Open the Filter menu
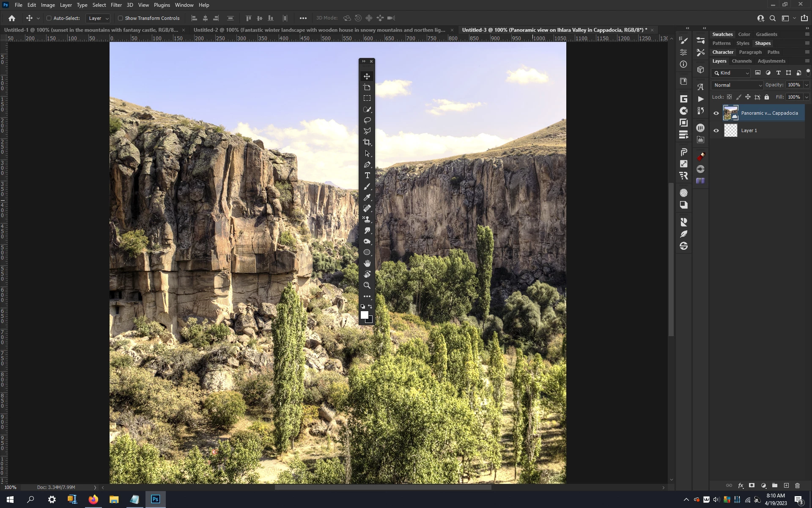Image resolution: width=812 pixels, height=508 pixels. pyautogui.click(x=116, y=5)
